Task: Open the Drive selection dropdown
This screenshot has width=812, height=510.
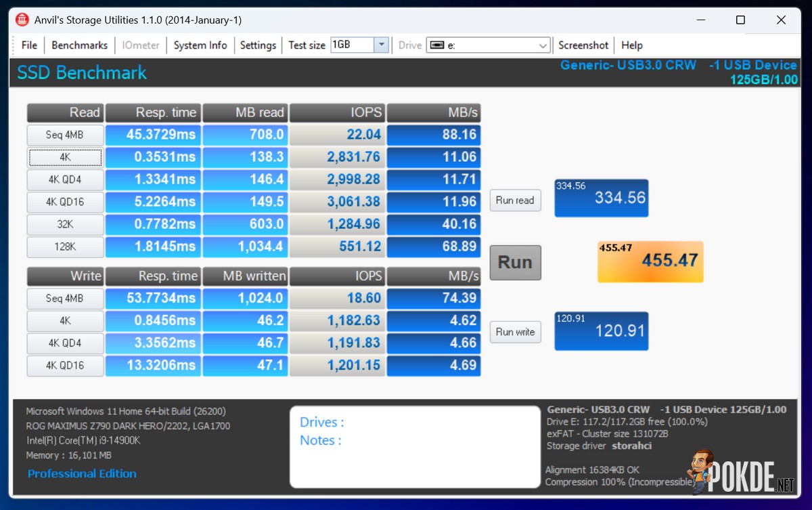Action: [x=488, y=45]
